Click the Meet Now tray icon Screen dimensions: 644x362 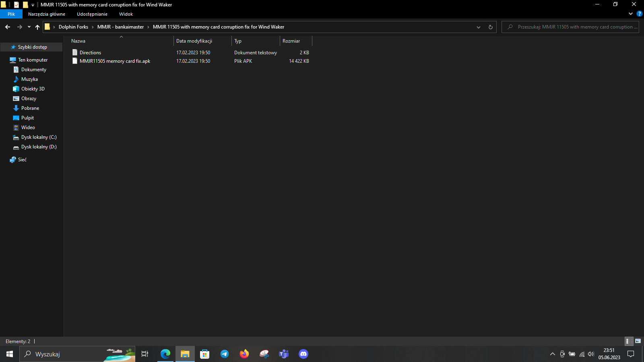pos(562,354)
